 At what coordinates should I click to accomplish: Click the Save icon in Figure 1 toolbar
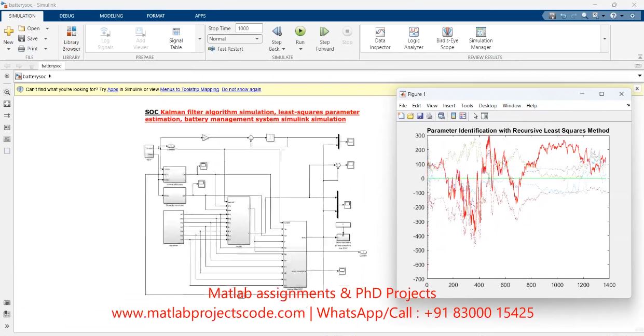click(x=420, y=116)
